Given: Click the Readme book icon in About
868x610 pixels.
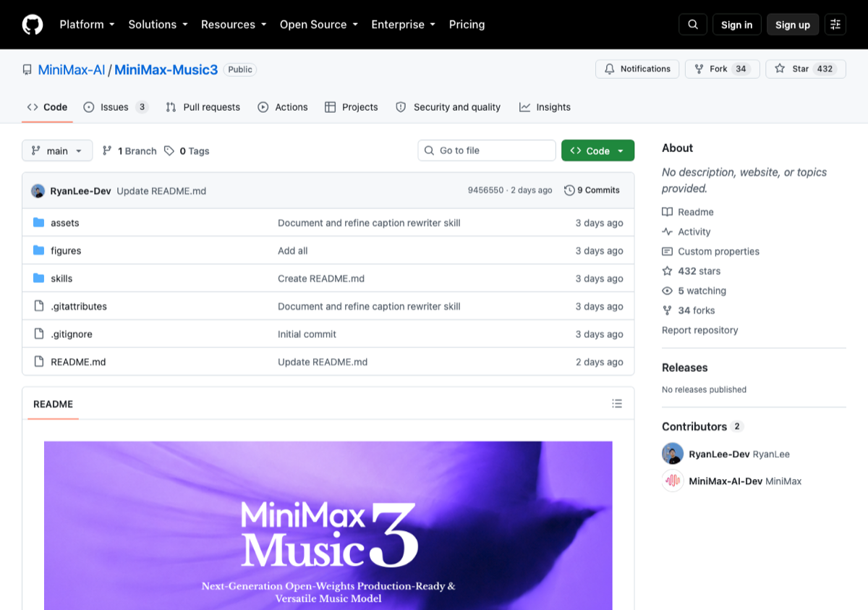Looking at the screenshot, I should coord(667,212).
